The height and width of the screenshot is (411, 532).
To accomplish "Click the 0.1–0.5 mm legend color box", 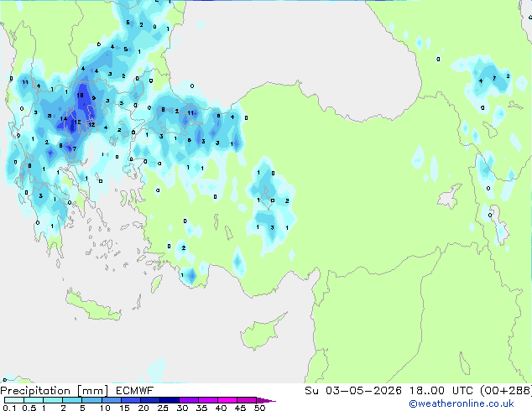I will coord(14,400).
